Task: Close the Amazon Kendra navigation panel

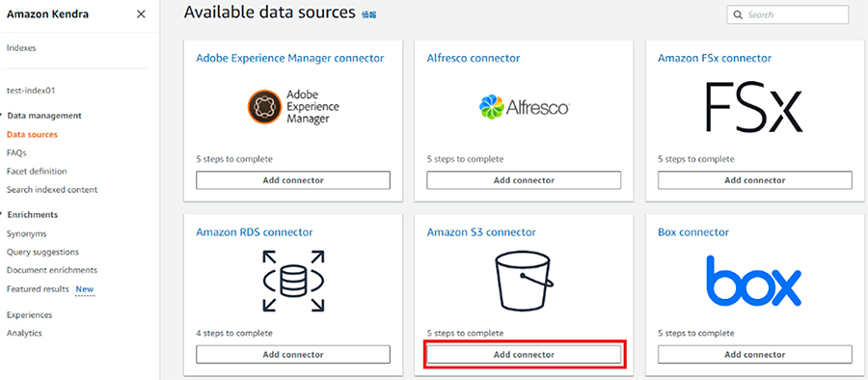Action: point(141,14)
